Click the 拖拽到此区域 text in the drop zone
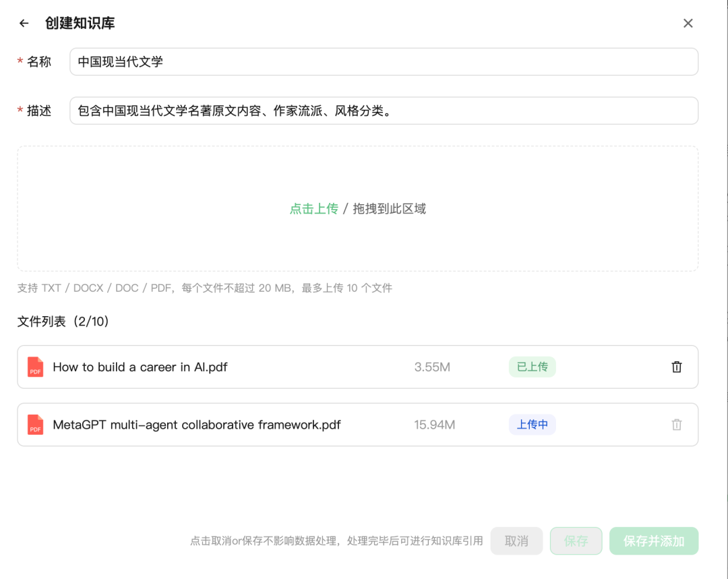This screenshot has width=728, height=579. click(390, 209)
